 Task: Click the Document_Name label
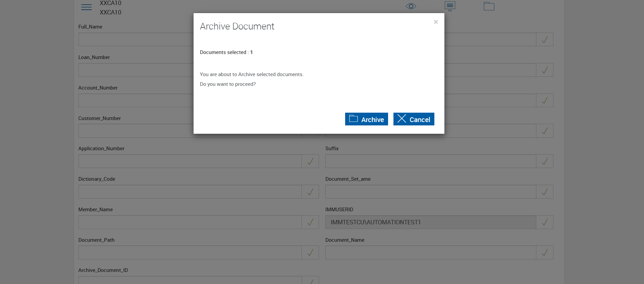point(345,240)
